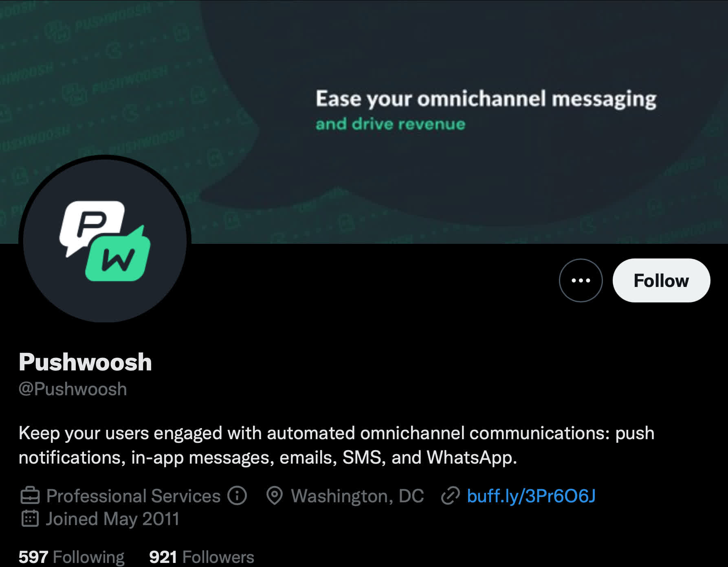The image size is (728, 567).
Task: Click the Pushwoosh display name
Action: 85,362
